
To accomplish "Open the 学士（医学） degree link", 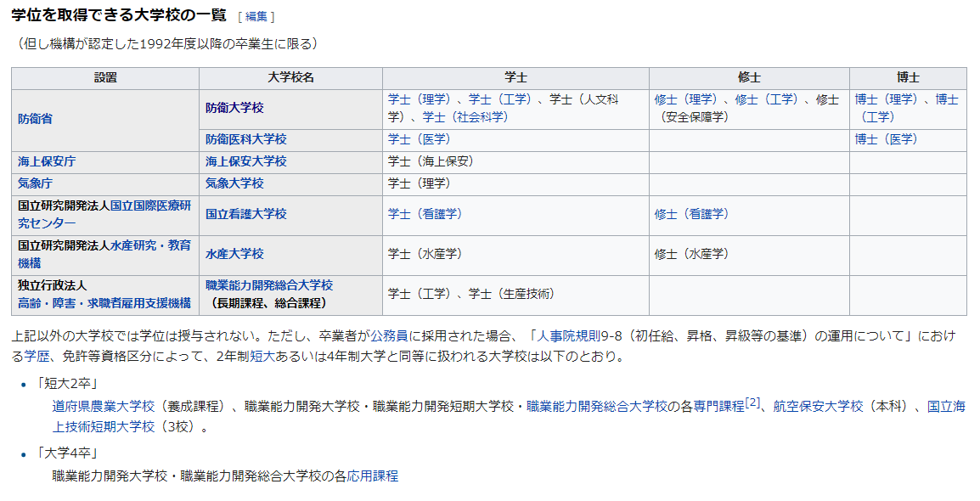I will click(x=419, y=139).
